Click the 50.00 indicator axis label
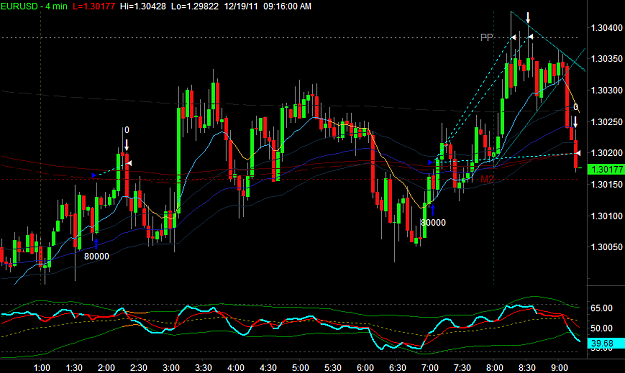The height and width of the screenshot is (373, 625). 601,328
